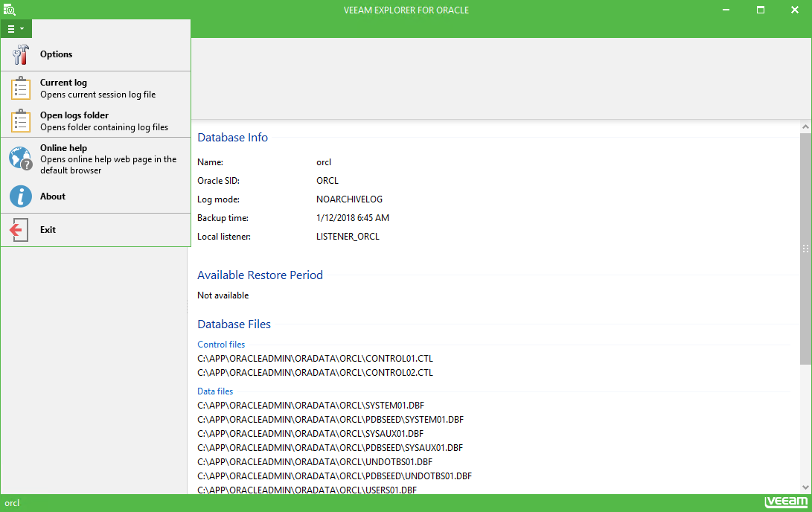Click the ORCL\SYSAUX01.DBF file path
812x512 pixels.
point(310,434)
